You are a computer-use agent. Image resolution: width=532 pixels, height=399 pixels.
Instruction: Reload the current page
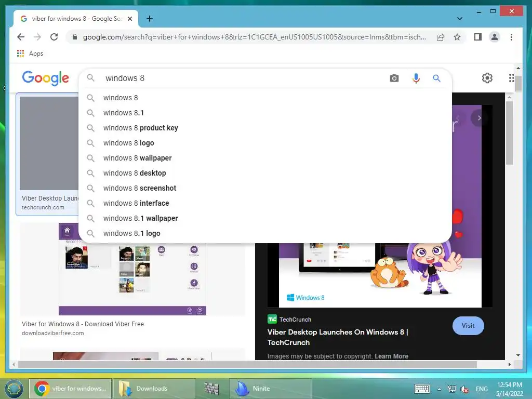[54, 37]
